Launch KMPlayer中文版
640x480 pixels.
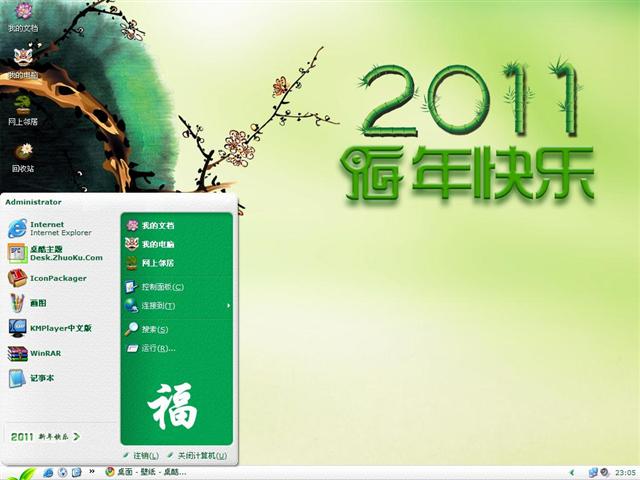pos(49,328)
